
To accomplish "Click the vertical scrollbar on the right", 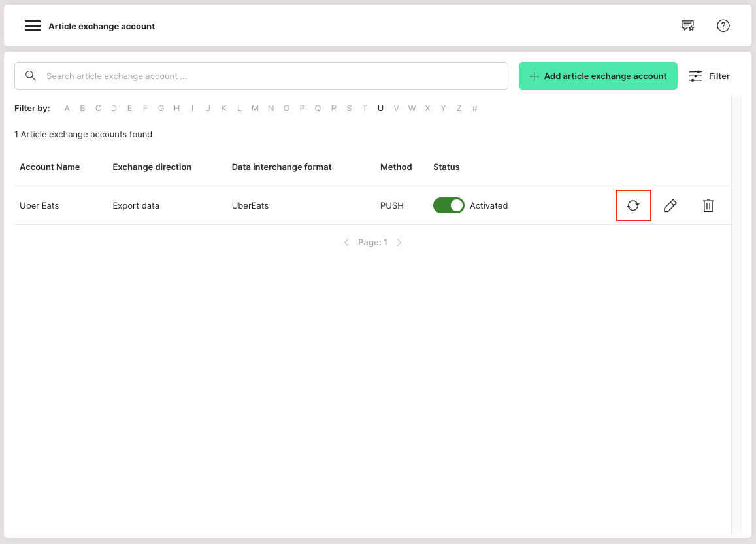I will pyautogui.click(x=736, y=314).
